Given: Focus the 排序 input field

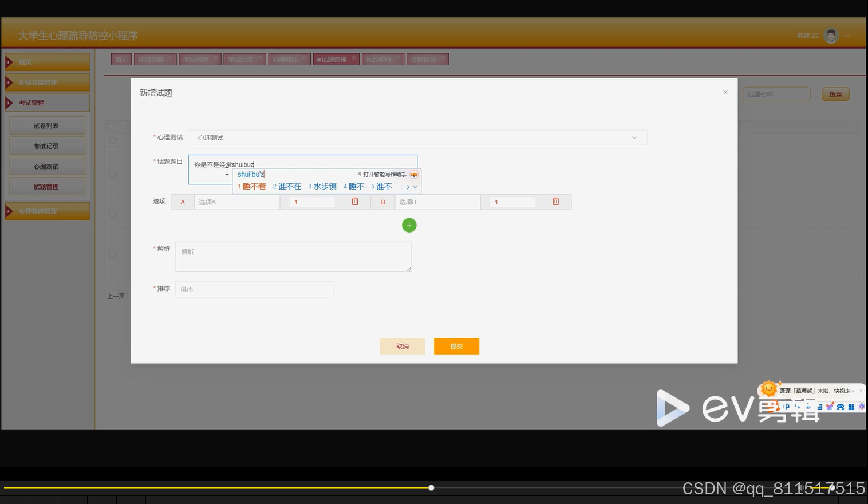Looking at the screenshot, I should point(254,289).
